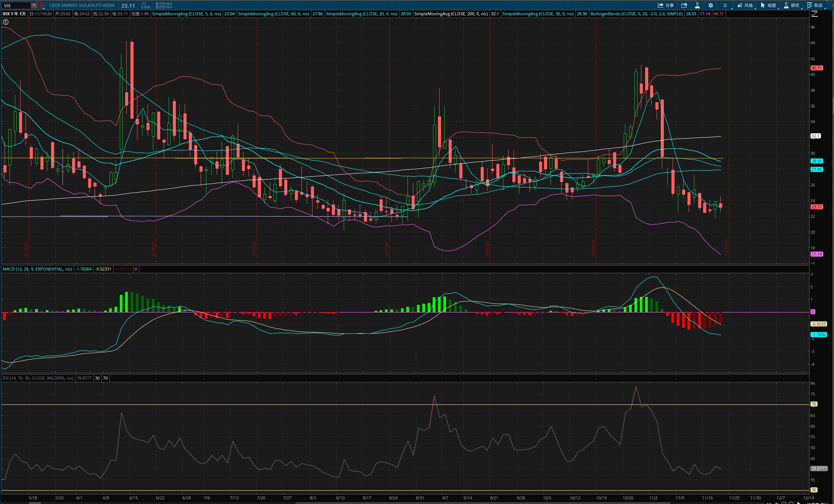Click the 8/21/20 expiration marker line
This screenshot has height=504, width=834.
(389, 141)
